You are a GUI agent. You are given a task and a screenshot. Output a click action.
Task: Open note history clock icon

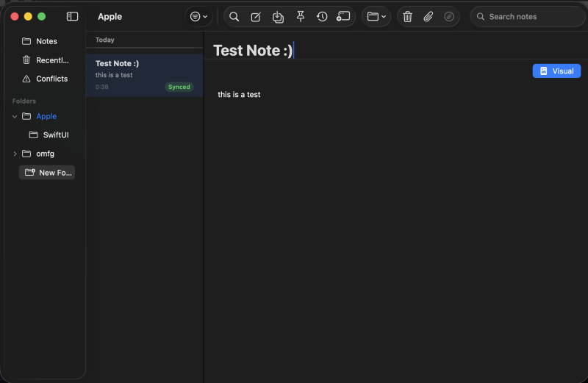(322, 16)
